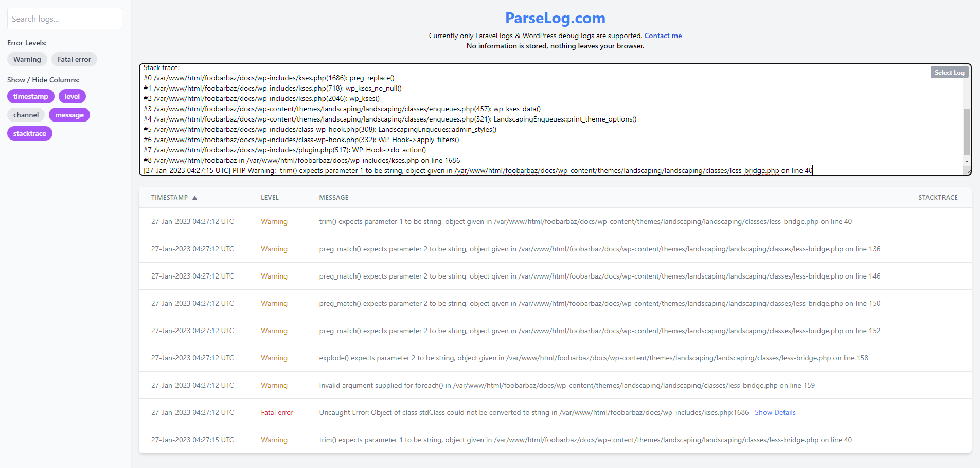
Task: Click stack trace line #4 print_theme_options()
Action: coord(390,119)
